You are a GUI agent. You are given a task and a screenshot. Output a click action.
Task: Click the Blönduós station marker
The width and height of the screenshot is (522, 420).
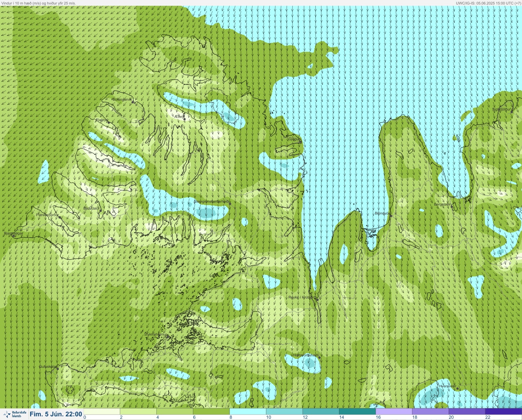(390, 216)
